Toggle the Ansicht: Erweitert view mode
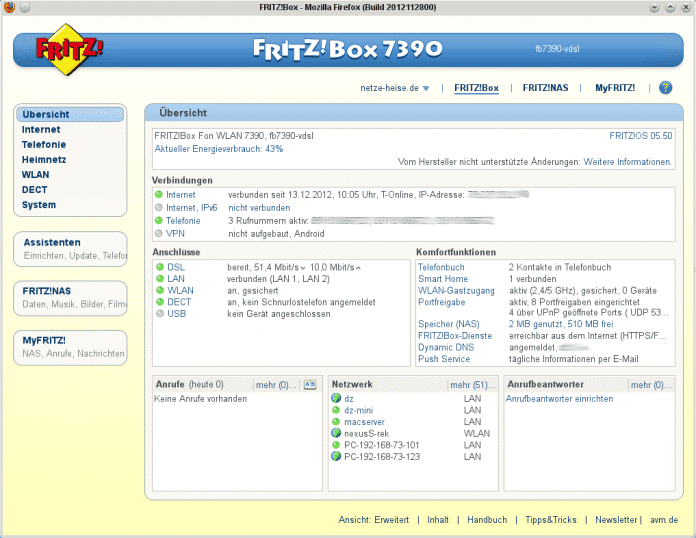The image size is (696, 538). [373, 520]
